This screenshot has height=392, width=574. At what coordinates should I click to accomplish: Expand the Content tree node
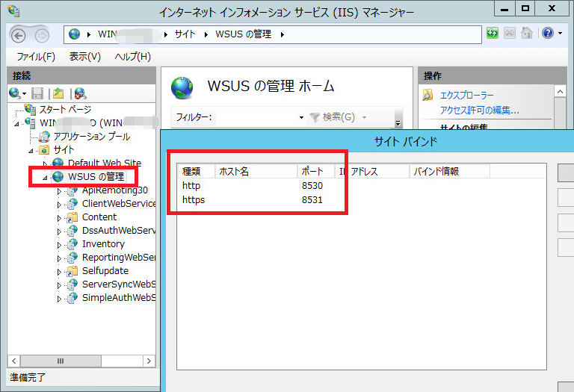pyautogui.click(x=59, y=218)
